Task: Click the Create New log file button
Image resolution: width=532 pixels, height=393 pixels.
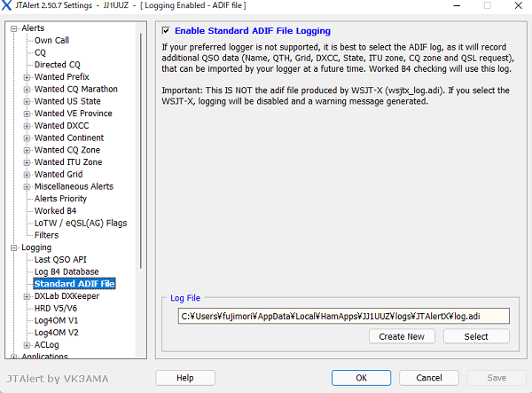Action: (402, 336)
